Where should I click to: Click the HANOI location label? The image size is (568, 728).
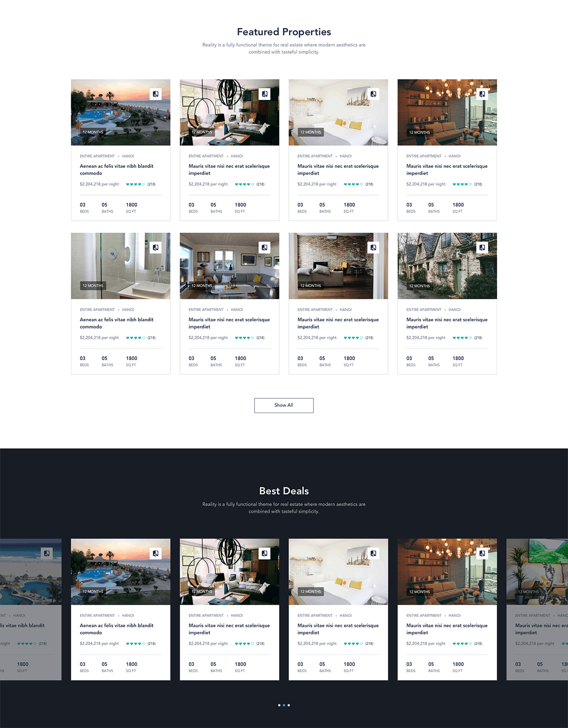tap(128, 156)
